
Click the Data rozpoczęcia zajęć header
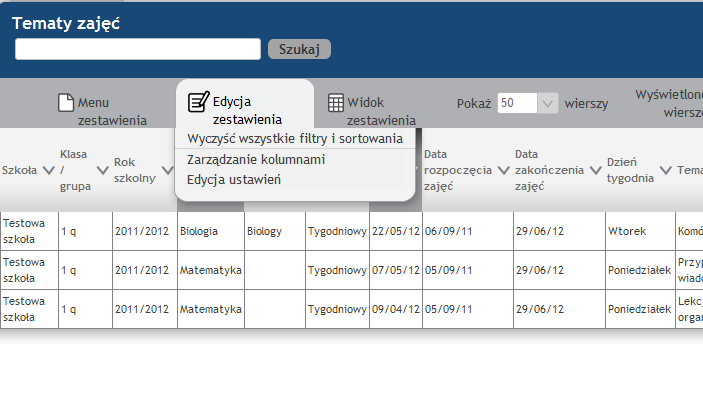pyautogui.click(x=458, y=170)
